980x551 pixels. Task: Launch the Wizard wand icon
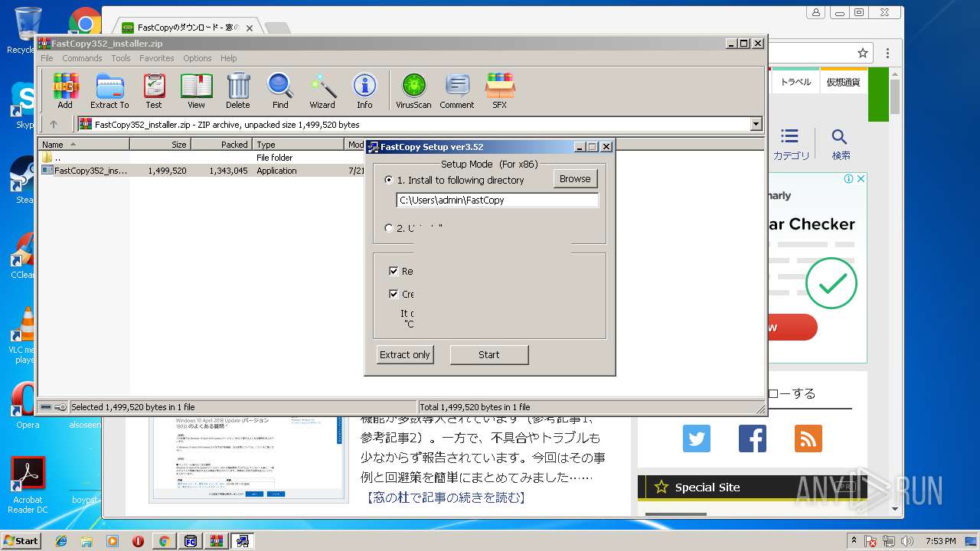tap(322, 91)
